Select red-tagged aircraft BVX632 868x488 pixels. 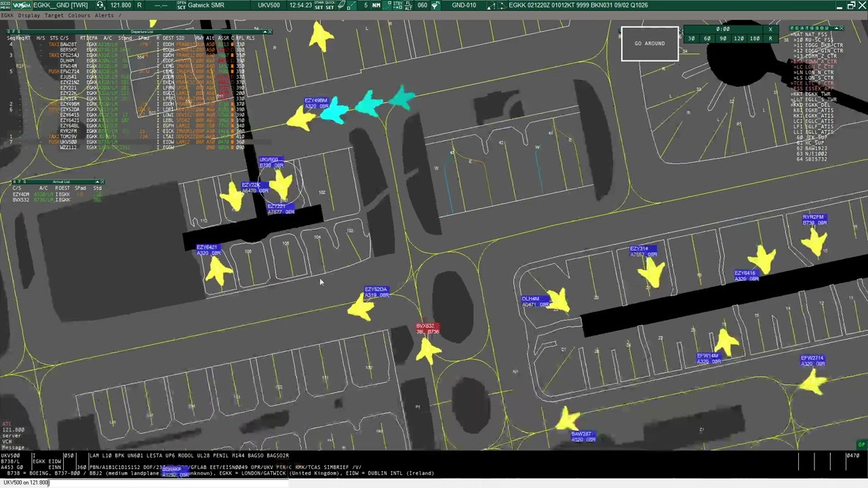tap(428, 349)
